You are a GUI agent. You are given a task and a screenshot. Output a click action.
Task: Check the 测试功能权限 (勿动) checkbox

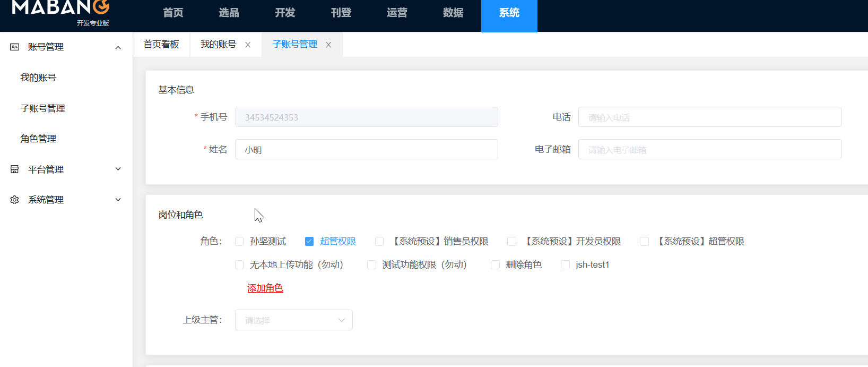[x=372, y=265]
